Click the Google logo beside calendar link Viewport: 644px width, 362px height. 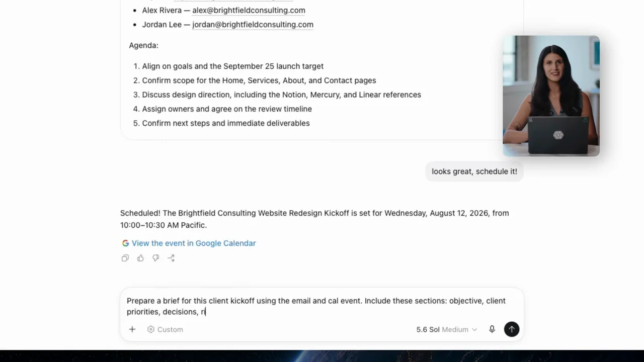(x=125, y=243)
